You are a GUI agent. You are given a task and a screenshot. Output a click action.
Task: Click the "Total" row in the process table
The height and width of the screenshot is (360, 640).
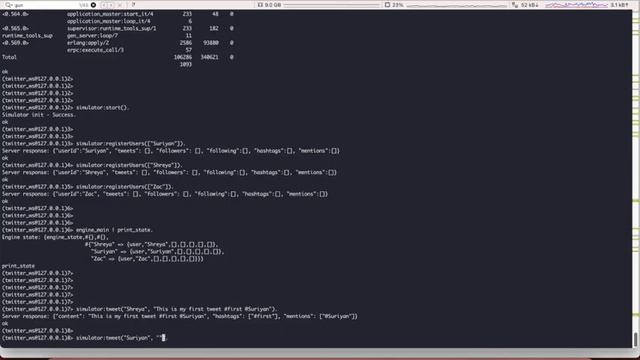point(118,57)
